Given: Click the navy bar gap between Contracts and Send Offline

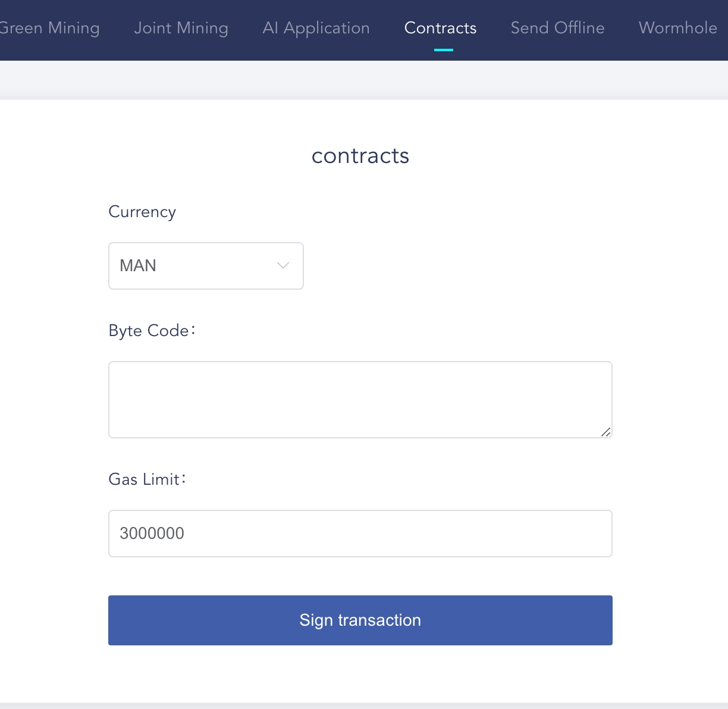Looking at the screenshot, I should click(x=494, y=28).
